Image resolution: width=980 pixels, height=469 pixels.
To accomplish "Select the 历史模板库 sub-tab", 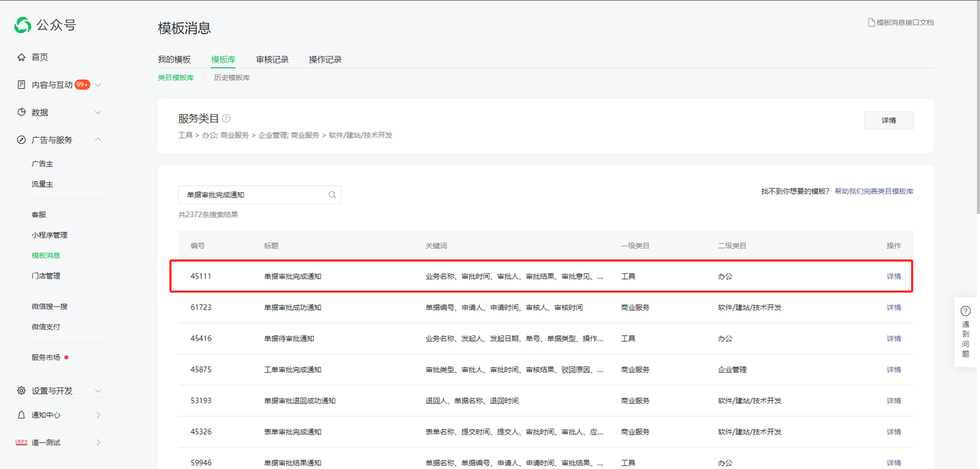I will (x=231, y=78).
